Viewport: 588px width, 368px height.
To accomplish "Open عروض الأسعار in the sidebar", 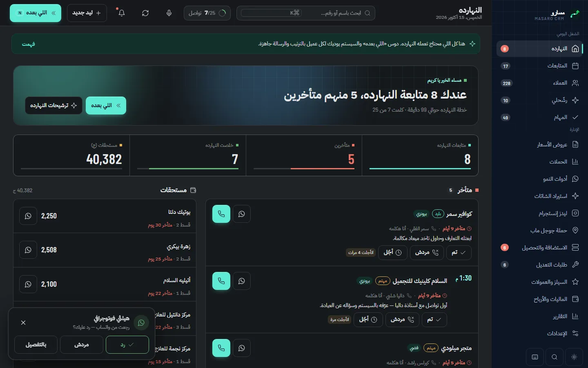I will click(x=540, y=144).
